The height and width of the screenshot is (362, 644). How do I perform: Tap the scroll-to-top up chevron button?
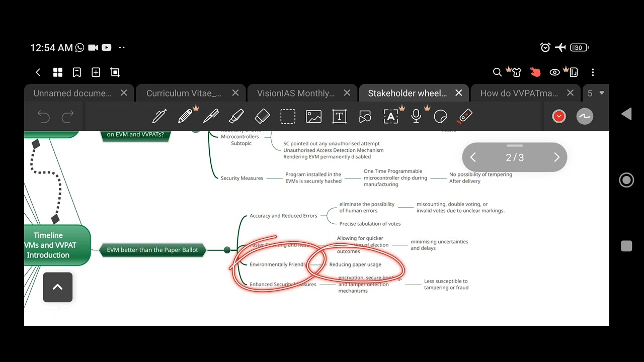click(57, 287)
